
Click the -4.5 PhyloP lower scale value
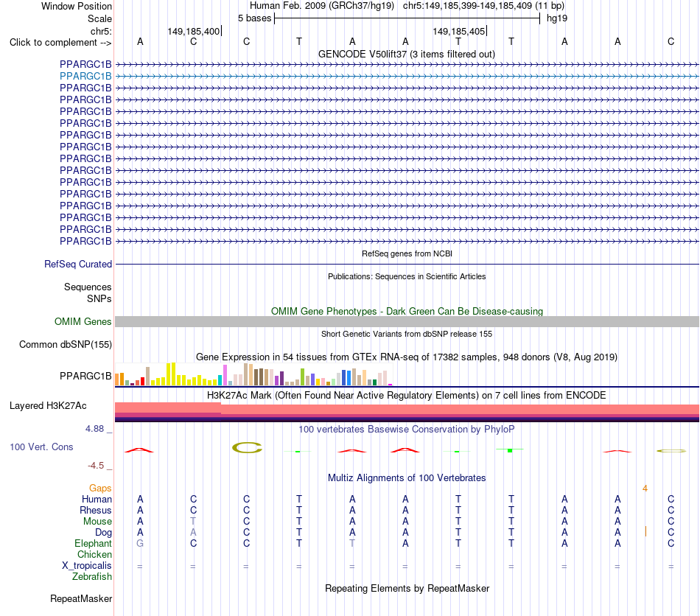coord(96,466)
